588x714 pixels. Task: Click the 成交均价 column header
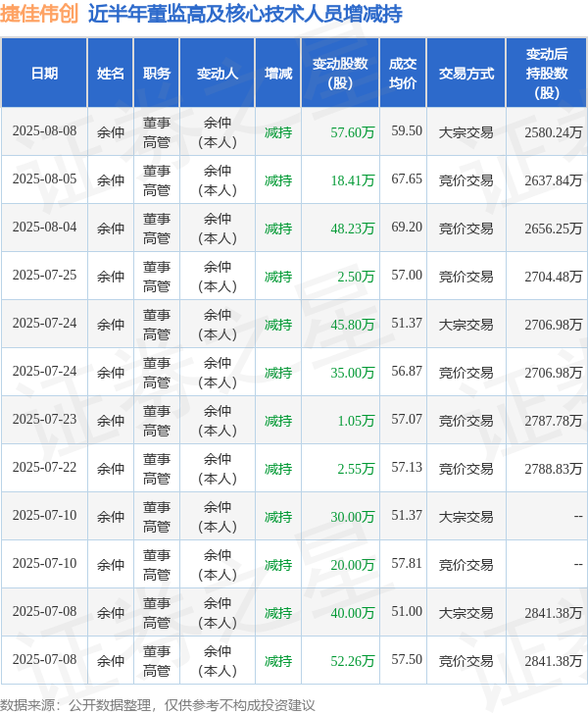tap(403, 74)
